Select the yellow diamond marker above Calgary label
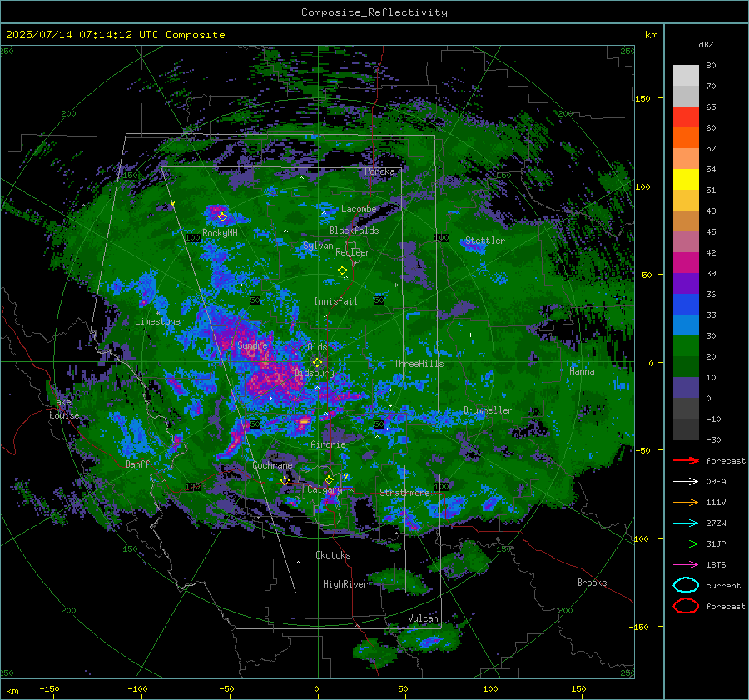This screenshot has height=700, width=749. tap(329, 479)
